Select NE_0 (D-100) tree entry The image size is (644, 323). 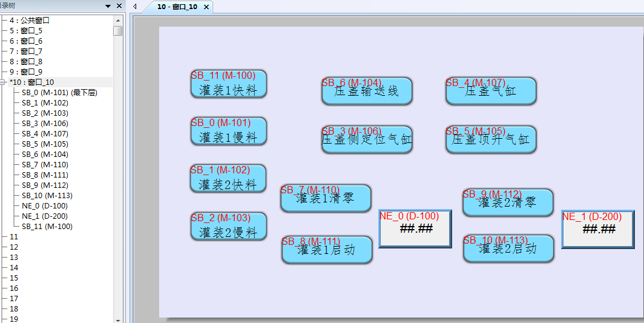(x=44, y=206)
